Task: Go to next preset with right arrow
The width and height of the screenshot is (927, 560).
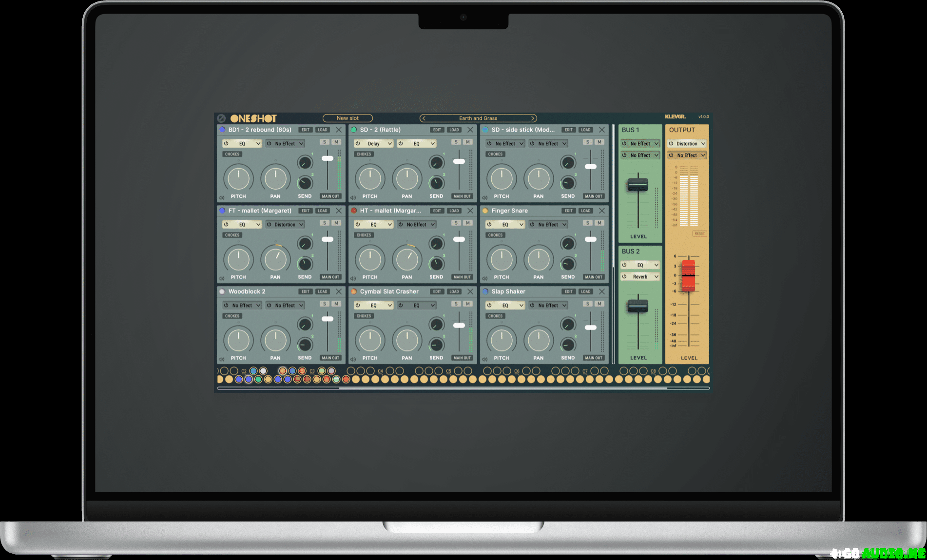Action: coord(533,118)
